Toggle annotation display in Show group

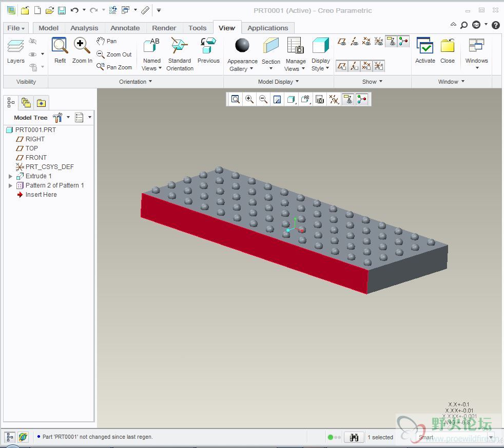click(x=391, y=41)
